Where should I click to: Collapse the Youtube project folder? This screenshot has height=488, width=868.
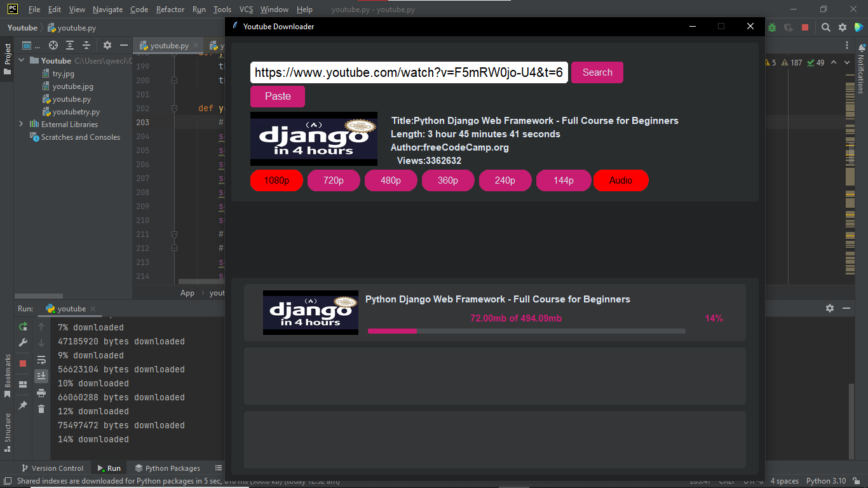click(x=21, y=60)
